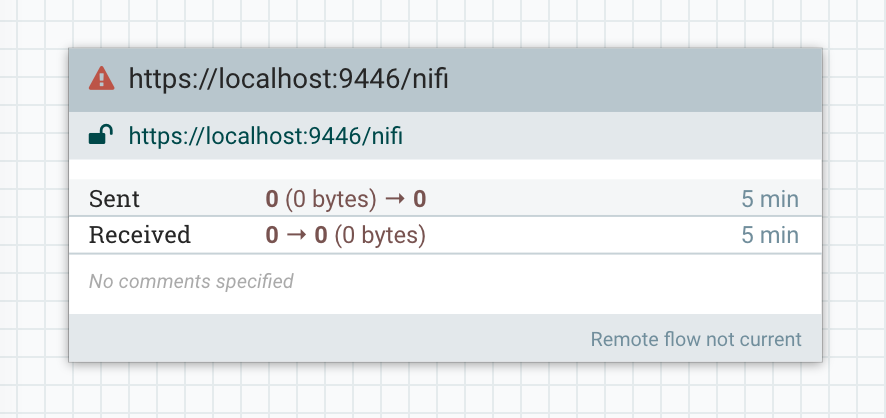Open the teal https://localhost:9446/nifi URL
The width and height of the screenshot is (886, 418).
[x=266, y=136]
